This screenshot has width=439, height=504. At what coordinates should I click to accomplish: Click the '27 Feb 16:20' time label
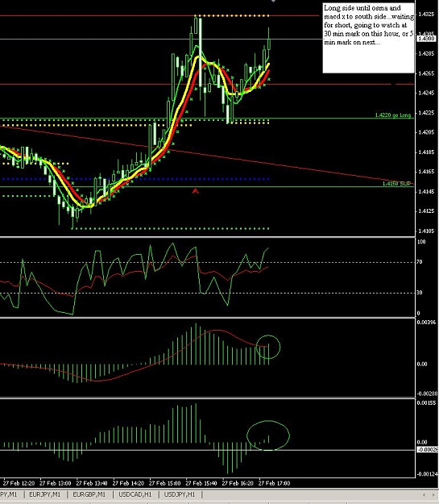[238, 483]
